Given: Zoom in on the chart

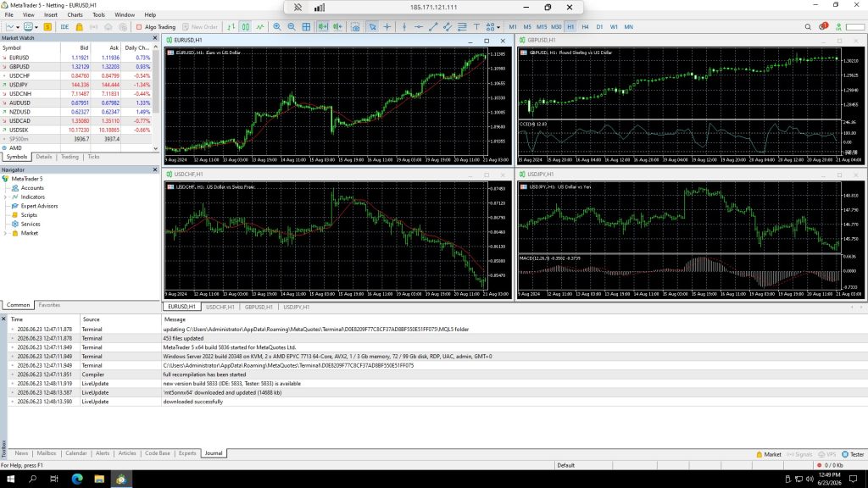Looking at the screenshot, I should coord(277,26).
